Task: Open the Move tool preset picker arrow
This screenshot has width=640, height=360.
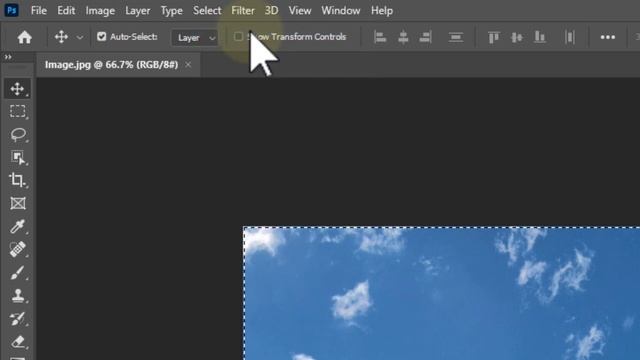Action: click(x=80, y=38)
